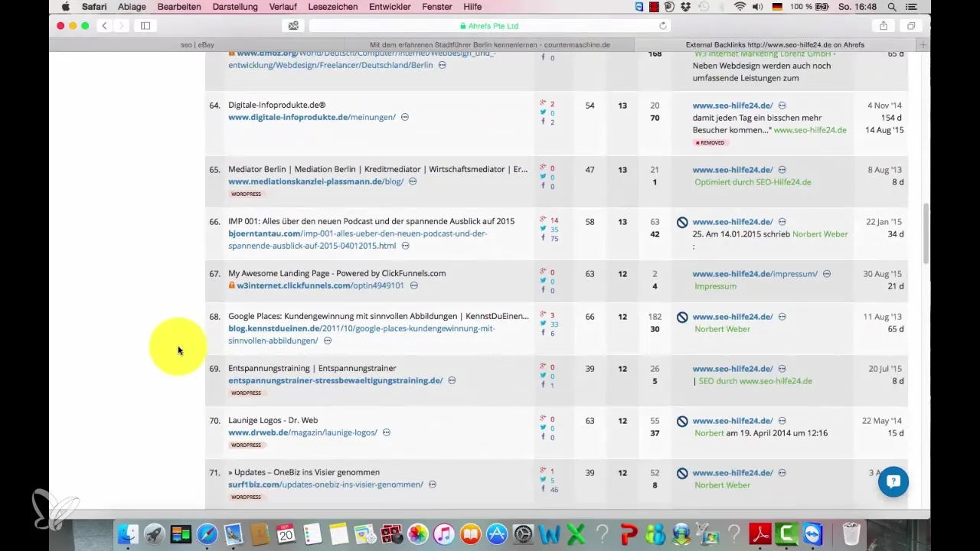Open the Apple menu

point(65,7)
